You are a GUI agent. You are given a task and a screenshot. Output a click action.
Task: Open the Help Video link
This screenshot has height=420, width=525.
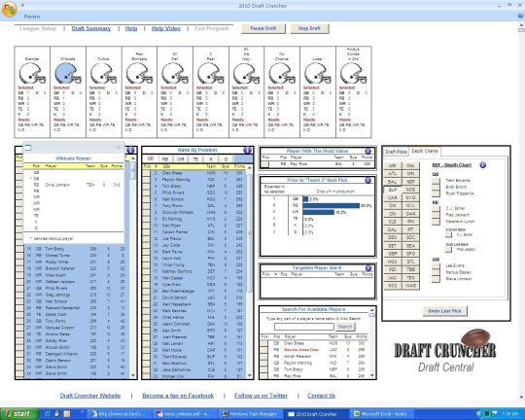tap(165, 29)
